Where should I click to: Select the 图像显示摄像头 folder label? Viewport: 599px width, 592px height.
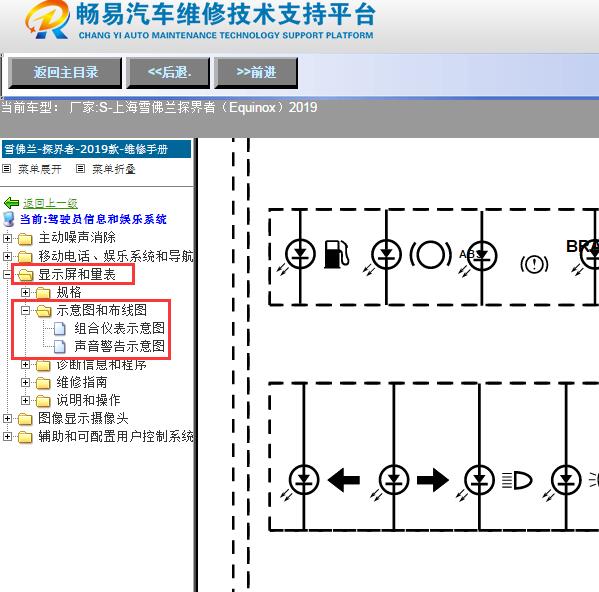click(x=83, y=418)
